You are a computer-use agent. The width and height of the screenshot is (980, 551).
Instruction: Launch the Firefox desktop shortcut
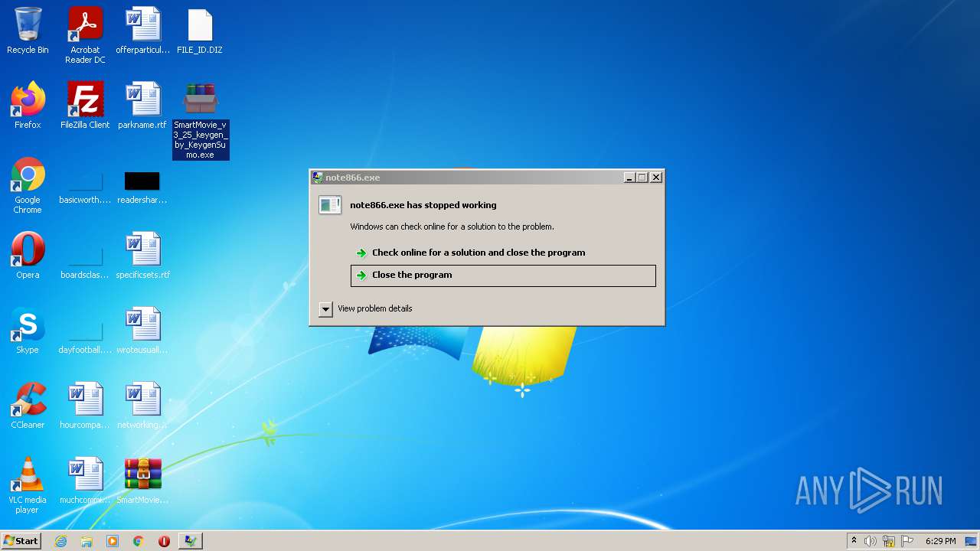point(28,106)
